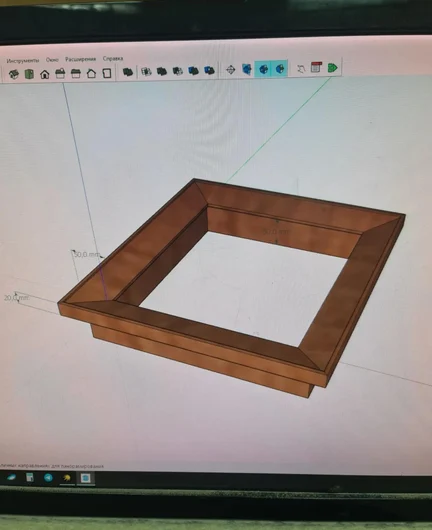
Task: Toggle the highlighted display section cuts button
Action: 280,69
